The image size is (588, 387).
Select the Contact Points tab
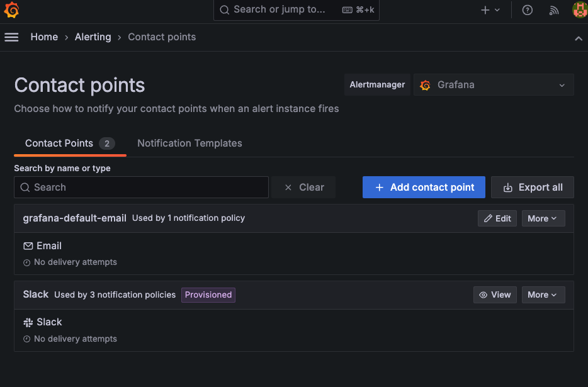coord(70,143)
